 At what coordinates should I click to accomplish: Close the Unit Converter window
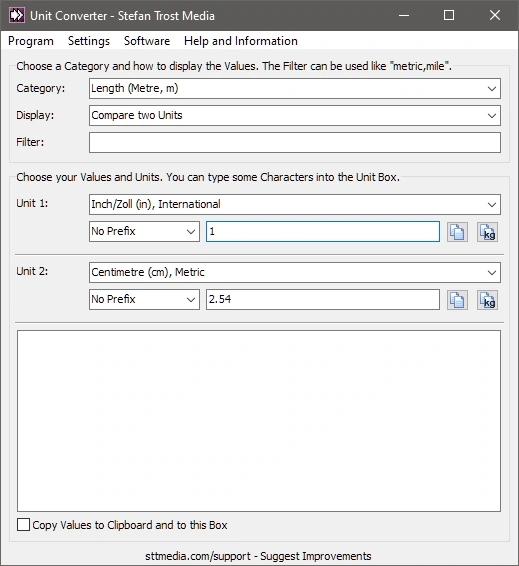[494, 16]
